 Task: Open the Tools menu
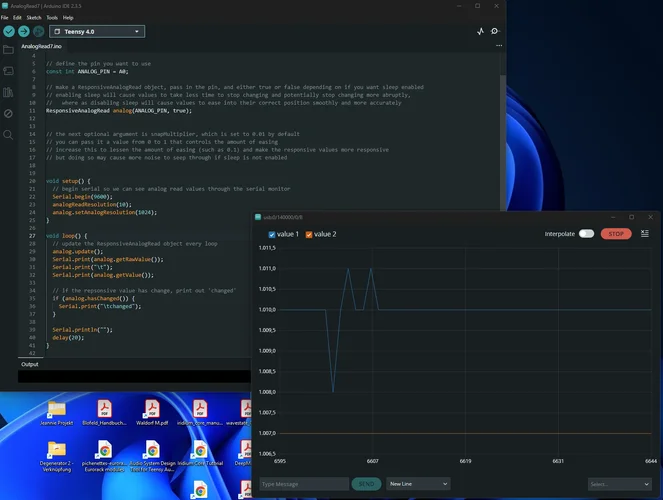(x=53, y=17)
